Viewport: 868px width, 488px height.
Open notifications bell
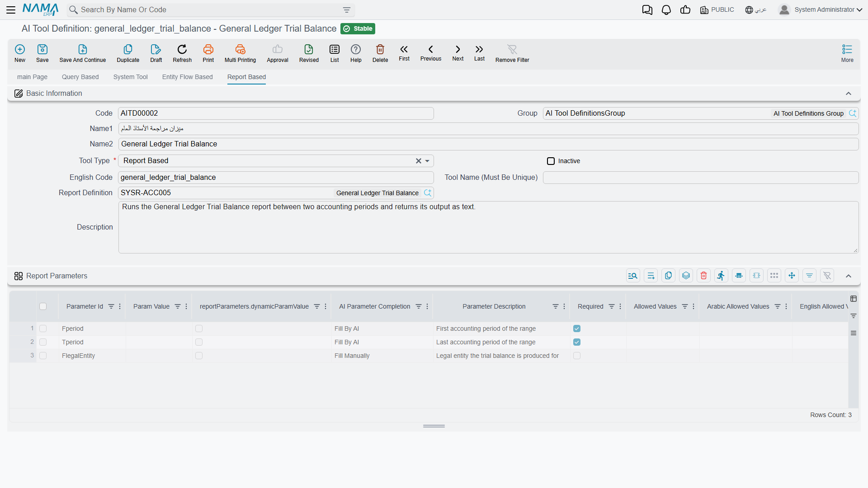tap(666, 10)
